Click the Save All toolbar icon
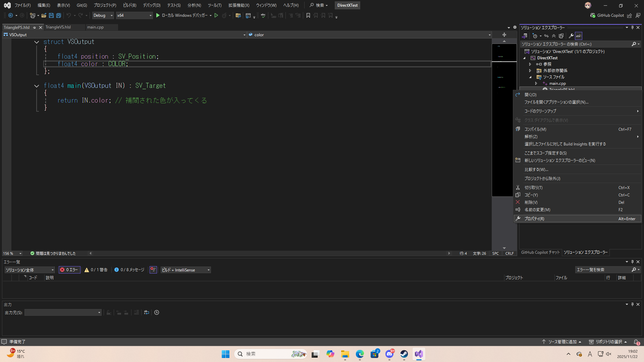 click(x=59, y=15)
